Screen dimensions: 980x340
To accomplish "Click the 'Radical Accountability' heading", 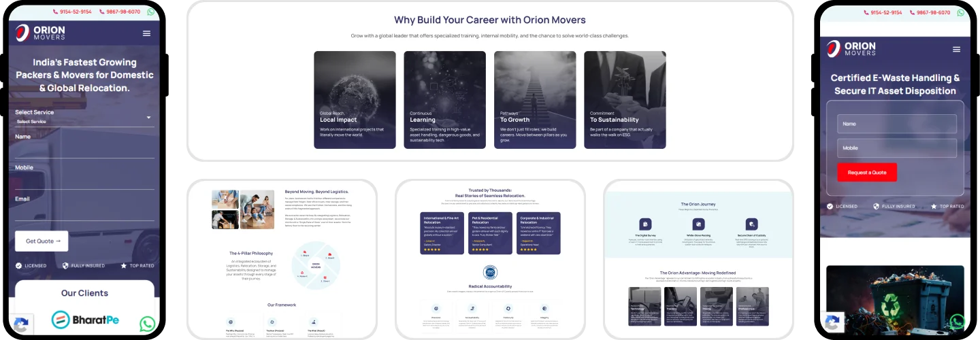I will pyautogui.click(x=490, y=286).
